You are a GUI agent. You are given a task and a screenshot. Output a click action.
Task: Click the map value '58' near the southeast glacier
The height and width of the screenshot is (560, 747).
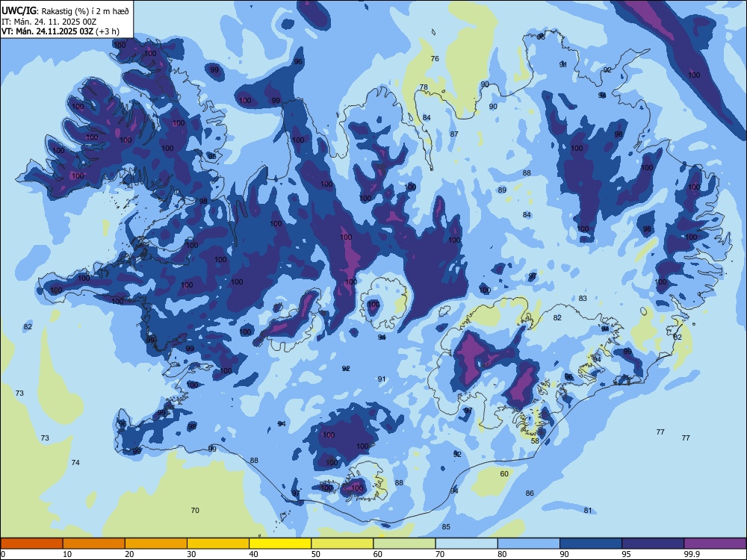point(535,441)
